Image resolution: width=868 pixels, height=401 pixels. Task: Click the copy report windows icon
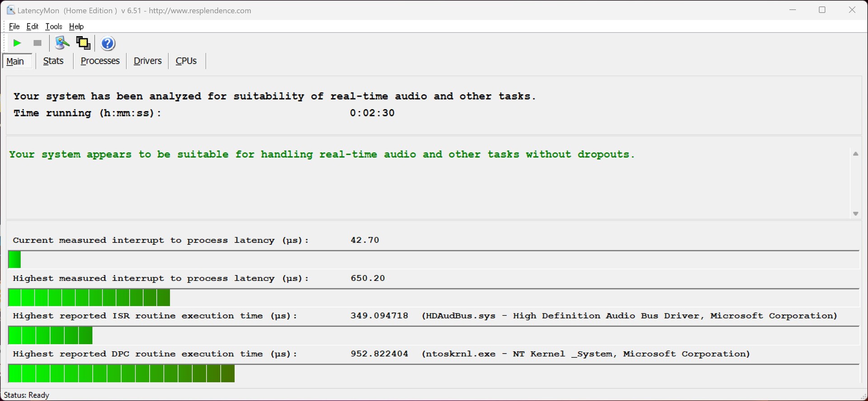click(83, 43)
